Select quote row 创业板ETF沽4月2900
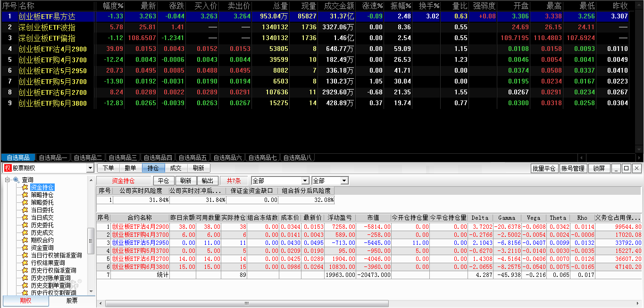Image resolution: width=644 pixels, height=308 pixels. [x=315, y=49]
